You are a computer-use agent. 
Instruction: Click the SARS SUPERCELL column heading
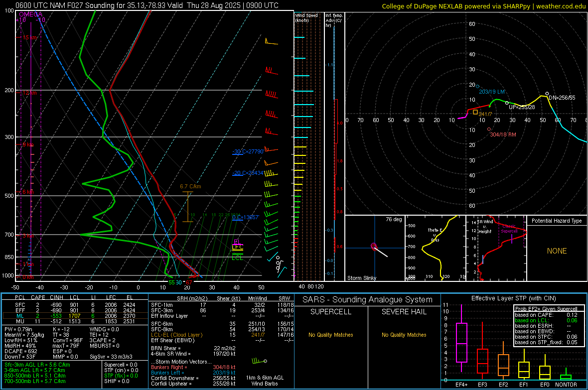[x=331, y=312]
